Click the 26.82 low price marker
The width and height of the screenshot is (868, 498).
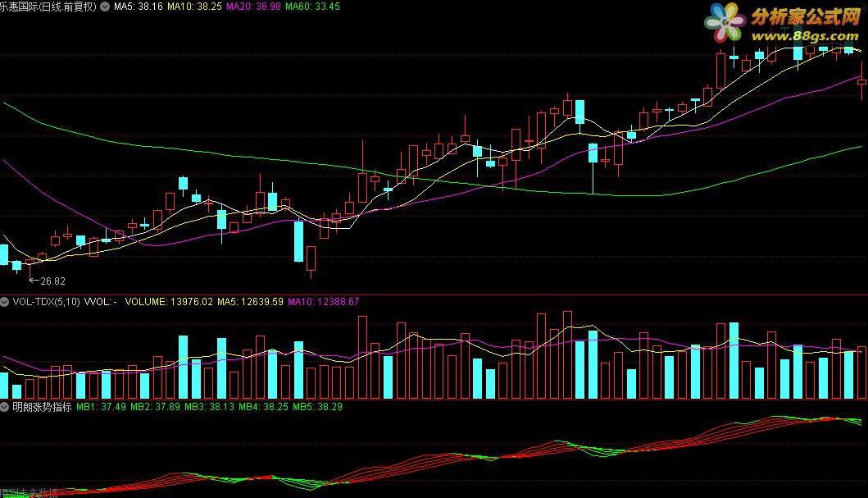(48, 281)
